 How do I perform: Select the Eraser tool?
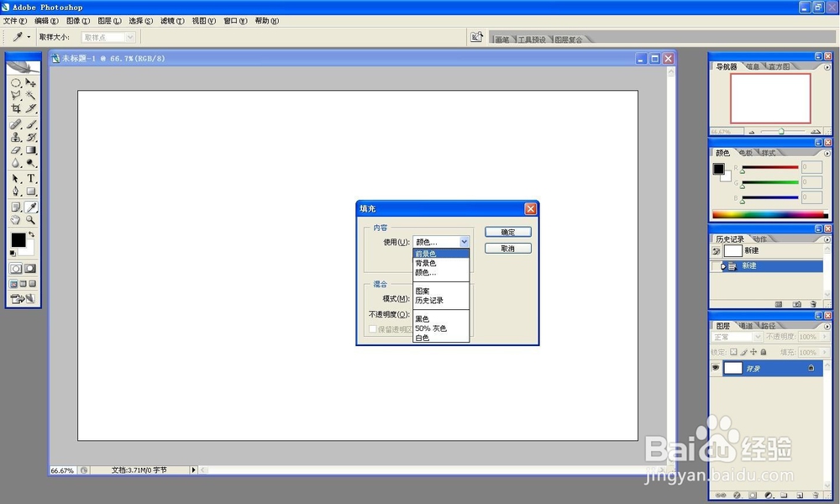(x=16, y=150)
